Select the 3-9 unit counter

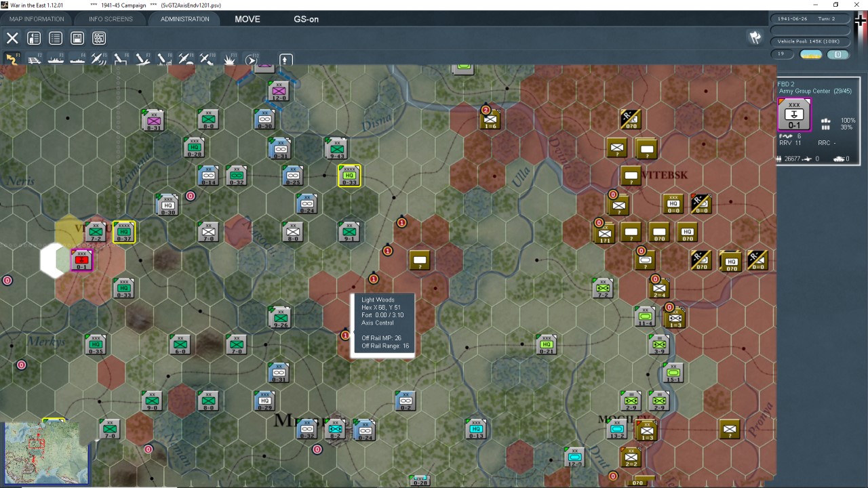(x=658, y=344)
